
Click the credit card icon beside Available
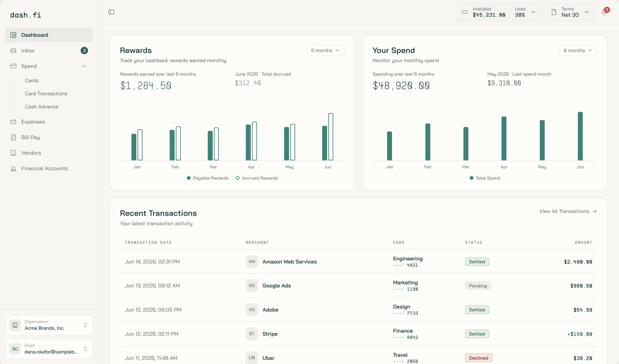pyautogui.click(x=464, y=12)
